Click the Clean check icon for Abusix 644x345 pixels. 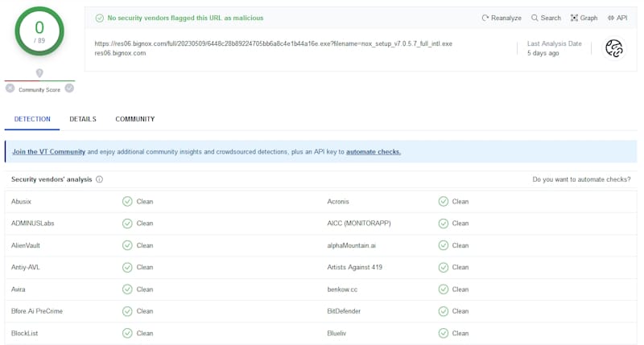127,202
